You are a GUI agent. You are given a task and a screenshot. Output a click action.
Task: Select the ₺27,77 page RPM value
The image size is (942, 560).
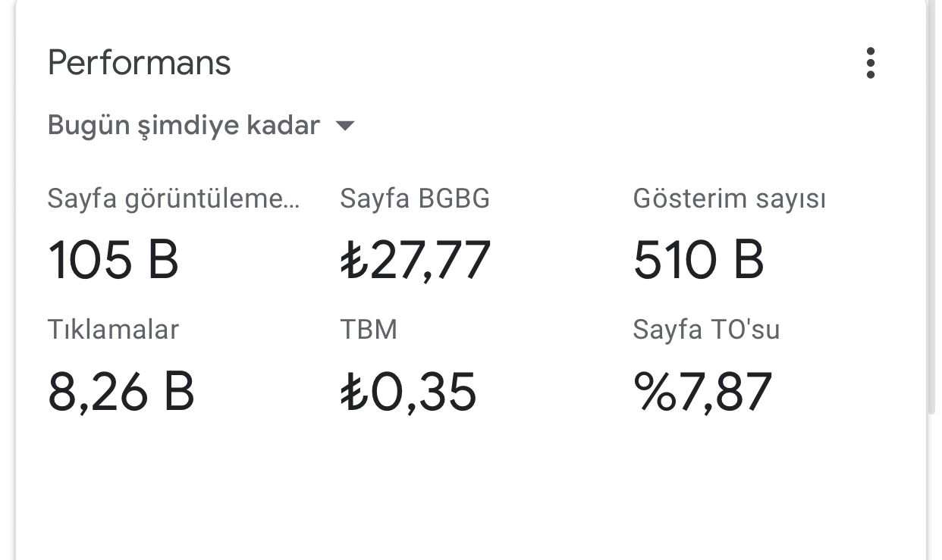pos(416,260)
